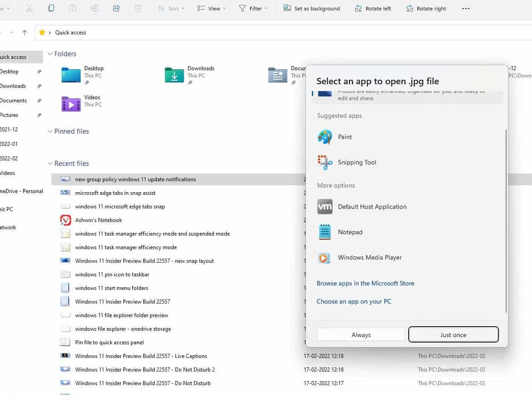Click the Quick access star icon
The height and width of the screenshot is (396, 532).
point(42,32)
